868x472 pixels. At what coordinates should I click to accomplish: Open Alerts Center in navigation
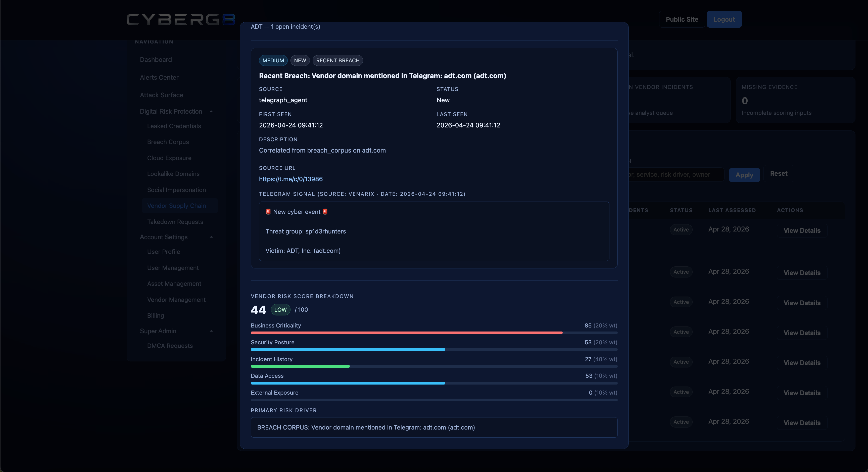click(159, 77)
